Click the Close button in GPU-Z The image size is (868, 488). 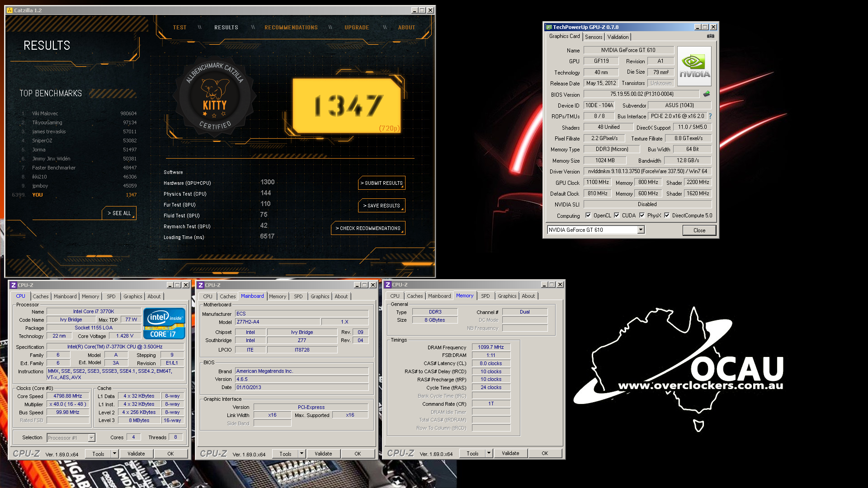(x=699, y=230)
